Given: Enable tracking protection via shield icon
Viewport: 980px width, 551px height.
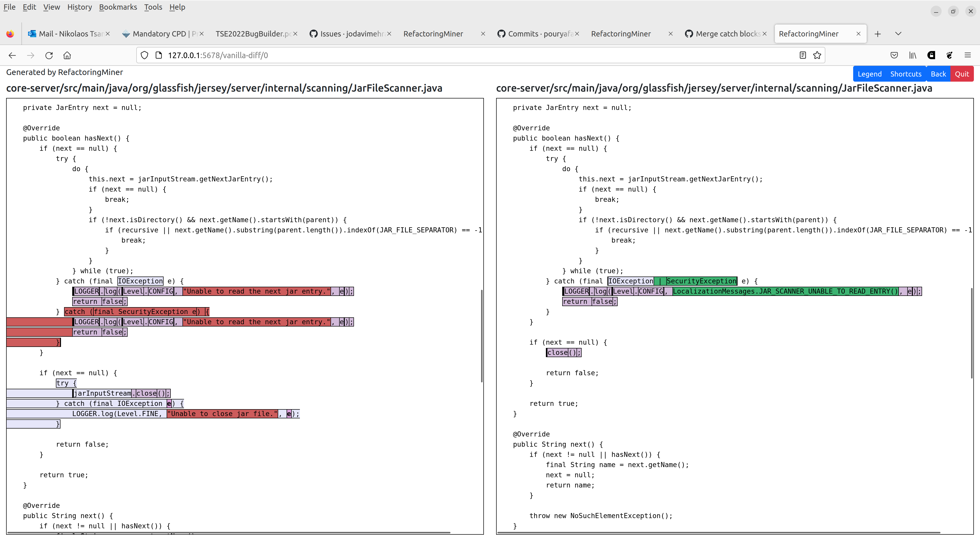Looking at the screenshot, I should coord(144,55).
